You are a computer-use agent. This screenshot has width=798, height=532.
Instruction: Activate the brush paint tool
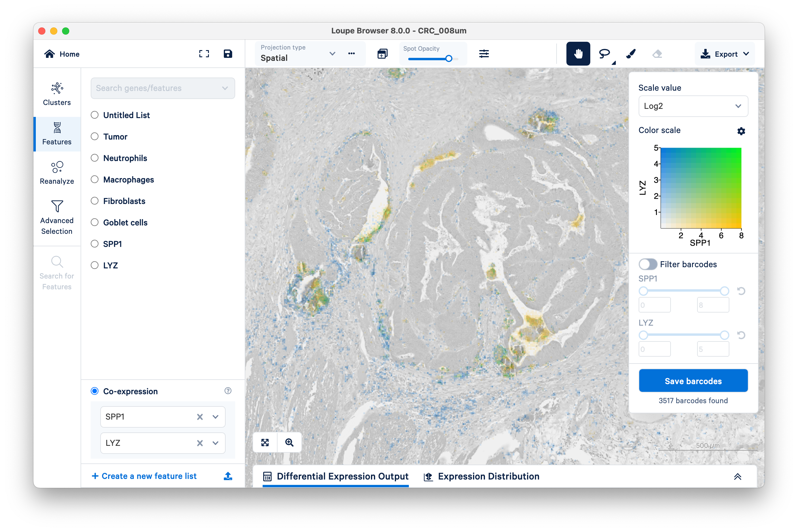point(631,54)
